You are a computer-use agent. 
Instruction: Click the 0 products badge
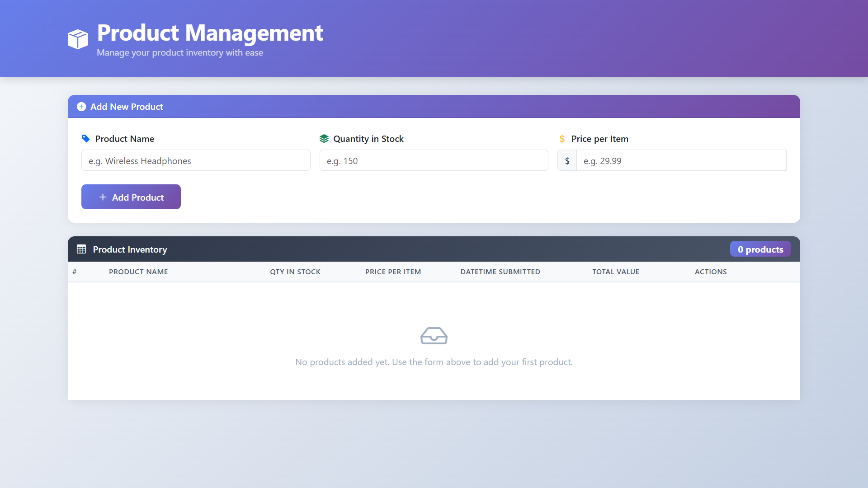tap(760, 249)
